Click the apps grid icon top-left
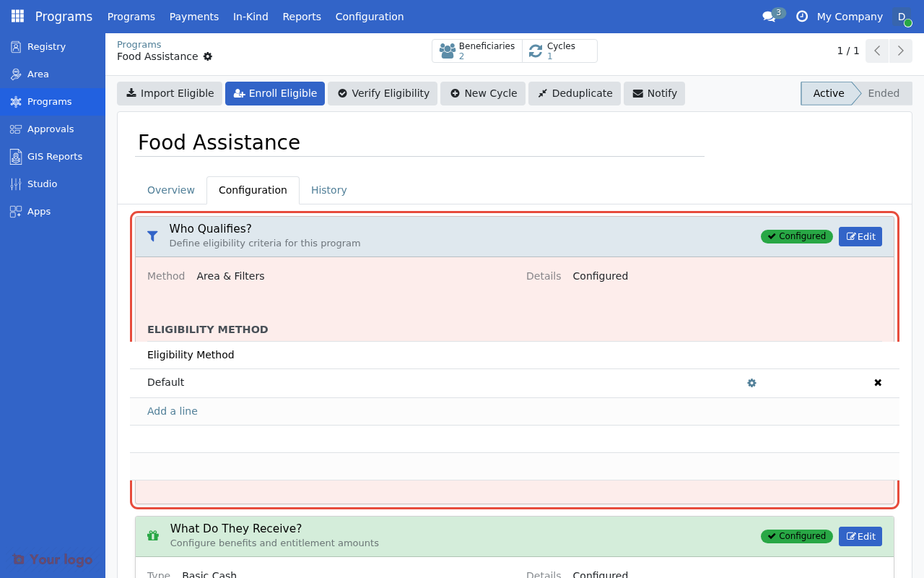Image resolution: width=924 pixels, height=578 pixels. [x=17, y=16]
